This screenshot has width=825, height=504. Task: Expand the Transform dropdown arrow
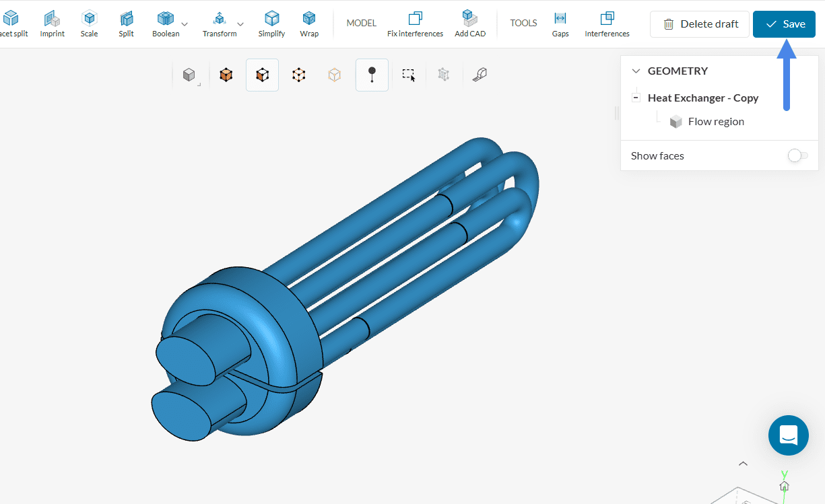tap(240, 24)
